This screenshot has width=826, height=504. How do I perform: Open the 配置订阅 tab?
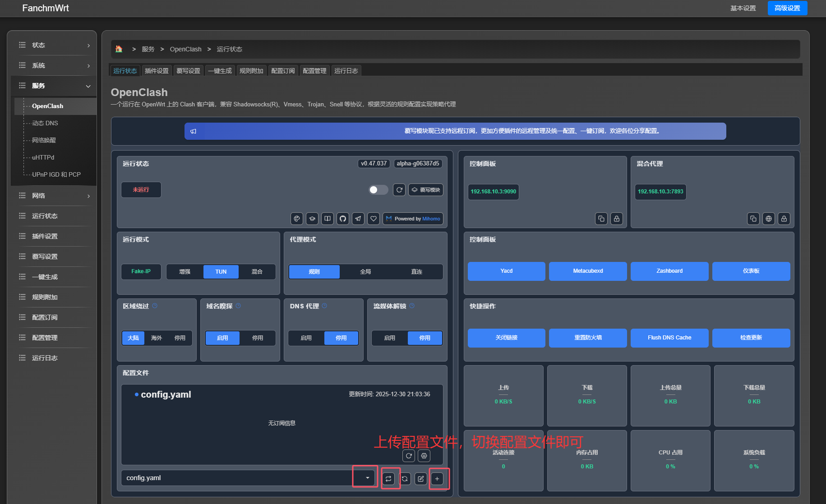tap(283, 71)
